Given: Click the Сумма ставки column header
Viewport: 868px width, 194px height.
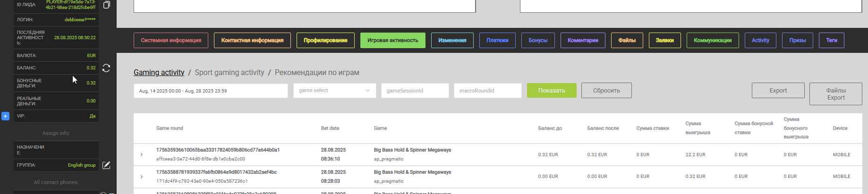Looking at the screenshot, I should 653,128.
